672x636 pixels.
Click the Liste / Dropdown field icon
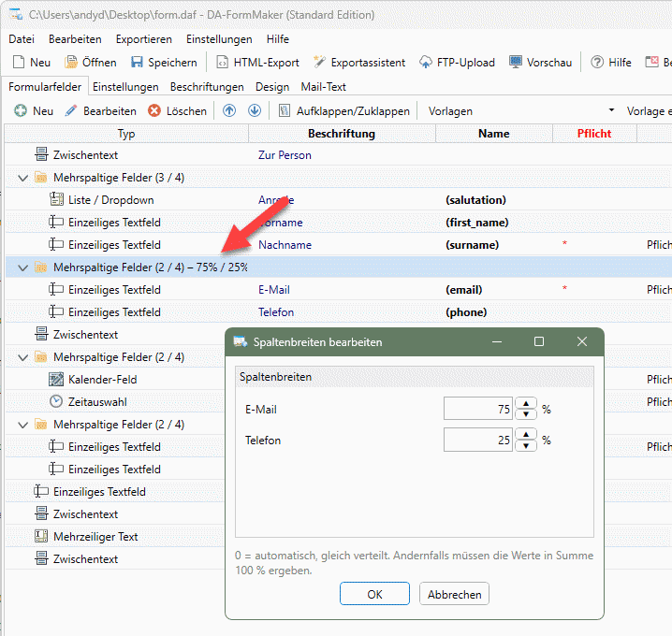[x=56, y=199]
